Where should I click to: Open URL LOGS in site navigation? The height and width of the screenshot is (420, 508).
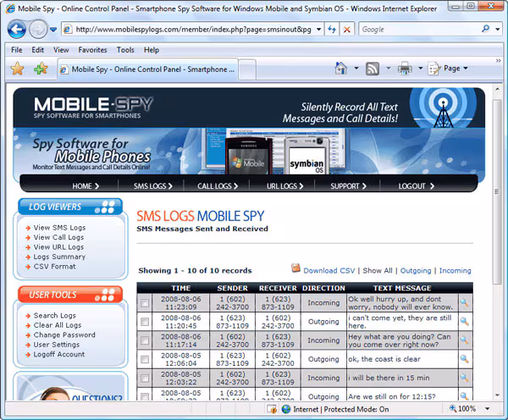click(x=284, y=186)
